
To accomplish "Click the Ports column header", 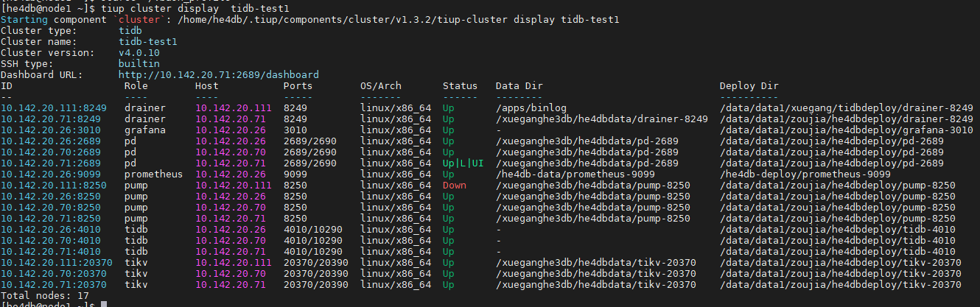I will click(298, 86).
